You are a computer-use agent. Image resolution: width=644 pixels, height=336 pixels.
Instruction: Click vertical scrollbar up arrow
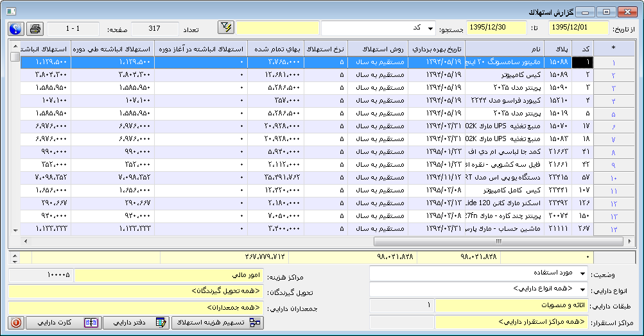pyautogui.click(x=15, y=46)
